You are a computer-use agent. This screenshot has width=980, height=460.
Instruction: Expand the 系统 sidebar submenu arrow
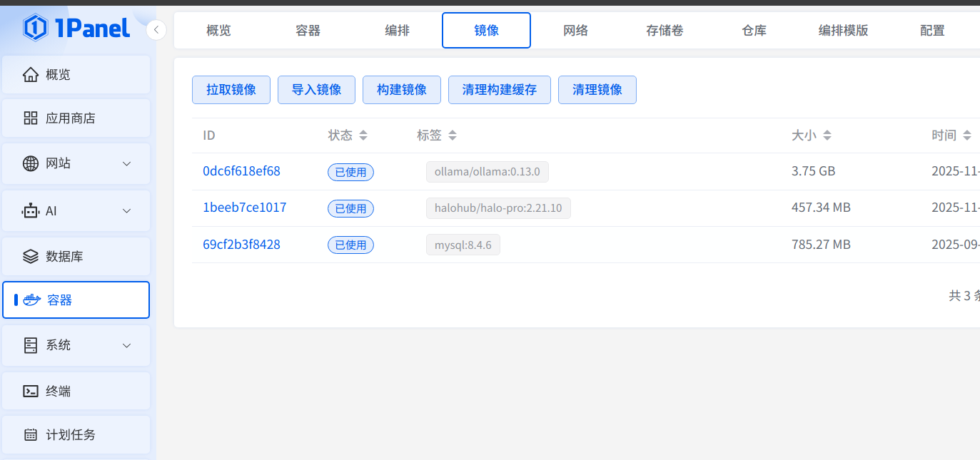[127, 345]
